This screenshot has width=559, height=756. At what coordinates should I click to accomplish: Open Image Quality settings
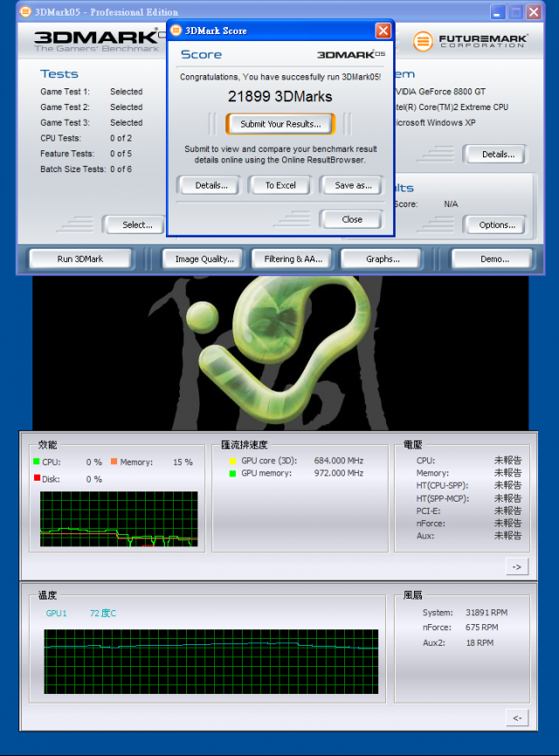pos(204,259)
